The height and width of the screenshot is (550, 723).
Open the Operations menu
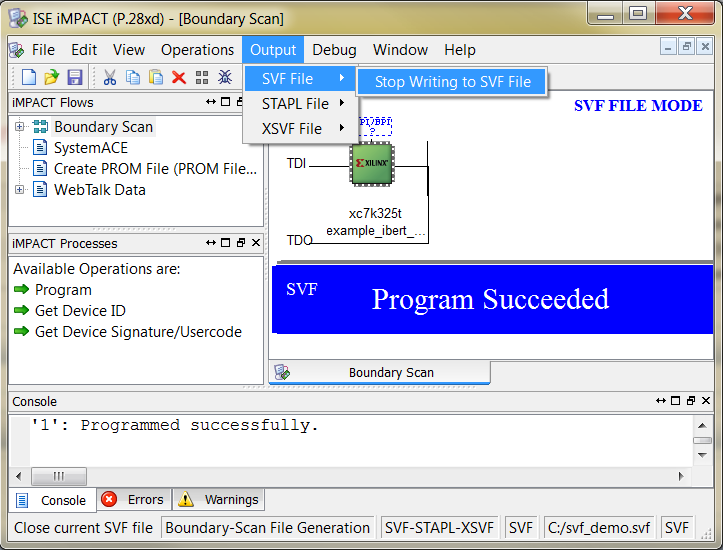point(197,50)
